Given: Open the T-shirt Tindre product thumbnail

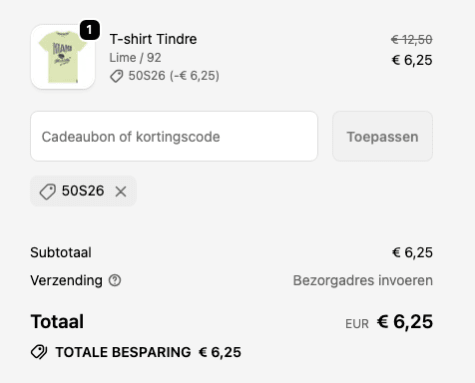Looking at the screenshot, I should pos(63,57).
